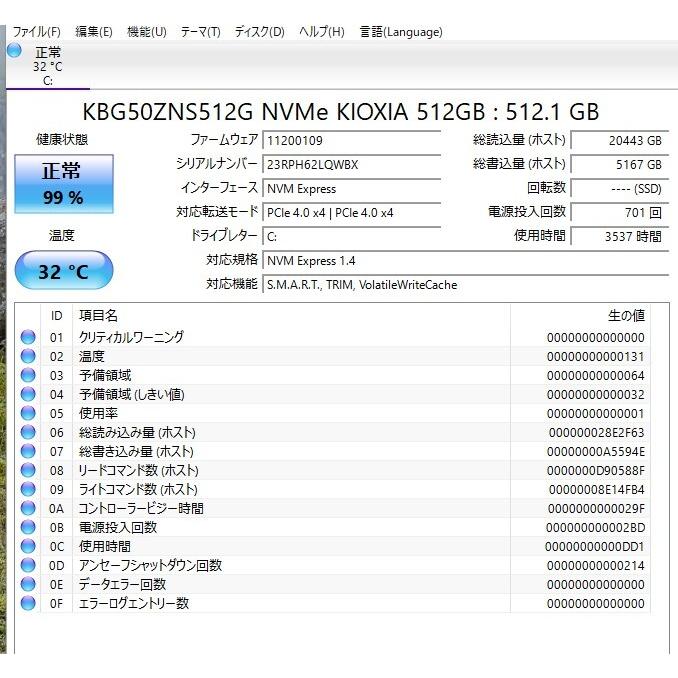The width and height of the screenshot is (678, 678).
Task: Click the serial number field 23RPH62LQWBX
Action: pos(352,164)
